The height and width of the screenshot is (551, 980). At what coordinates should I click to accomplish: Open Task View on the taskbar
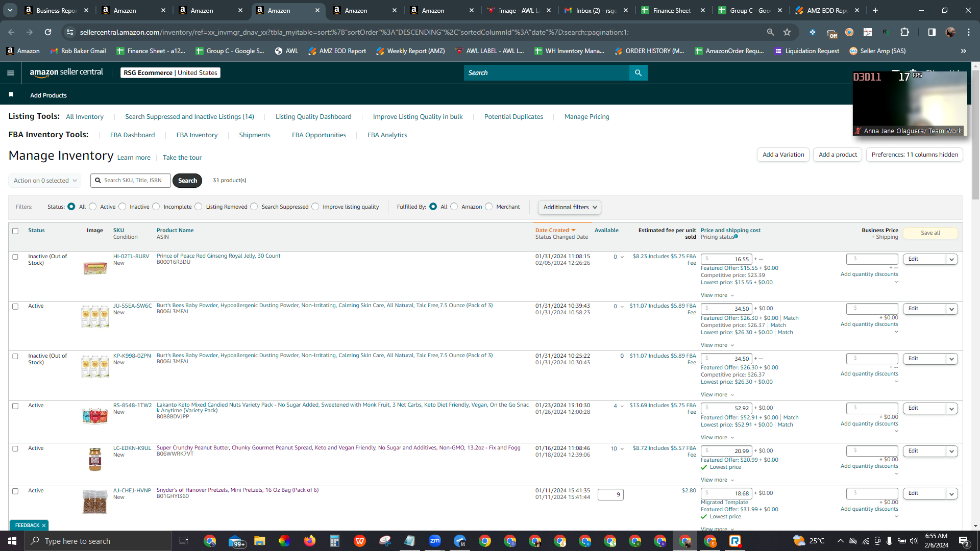pos(184,541)
